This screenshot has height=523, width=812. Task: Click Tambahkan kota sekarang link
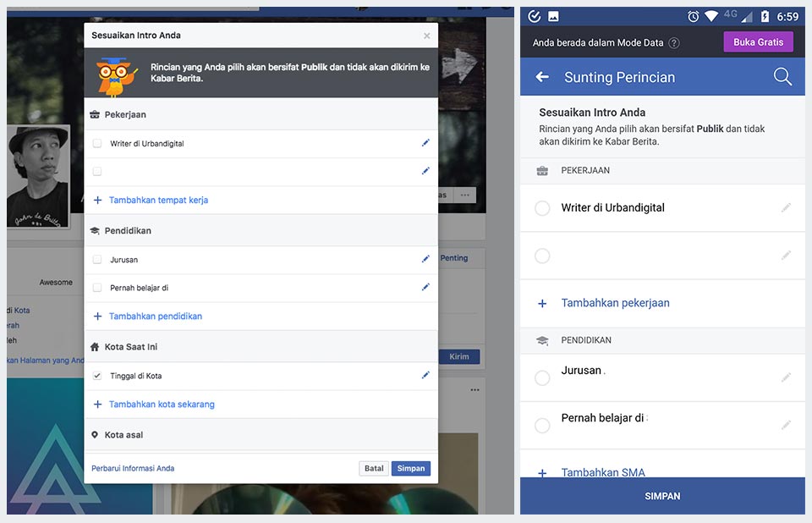tap(162, 405)
